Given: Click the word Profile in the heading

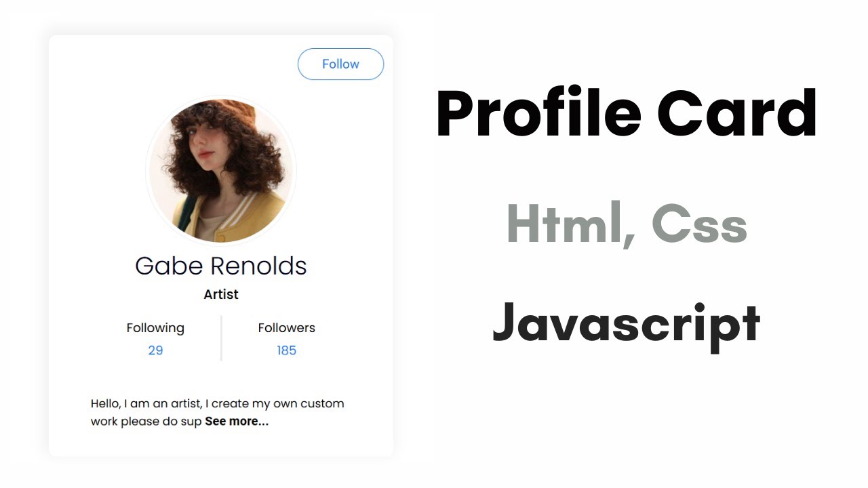Looking at the screenshot, I should tap(538, 113).
